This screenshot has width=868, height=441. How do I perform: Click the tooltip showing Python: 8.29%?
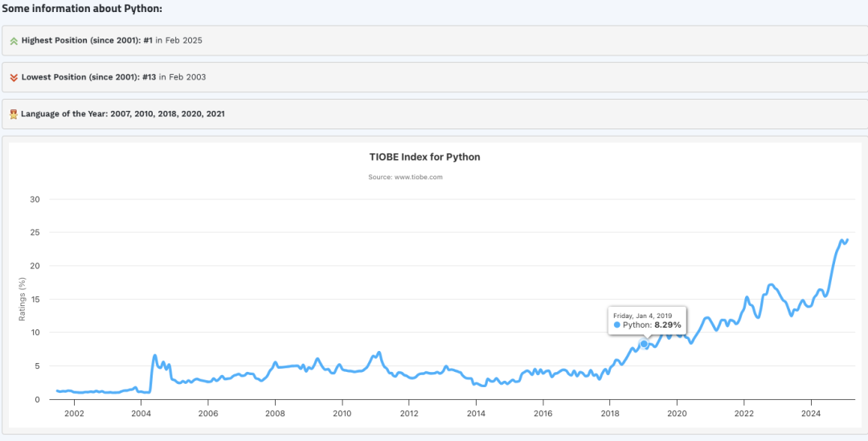coord(646,321)
